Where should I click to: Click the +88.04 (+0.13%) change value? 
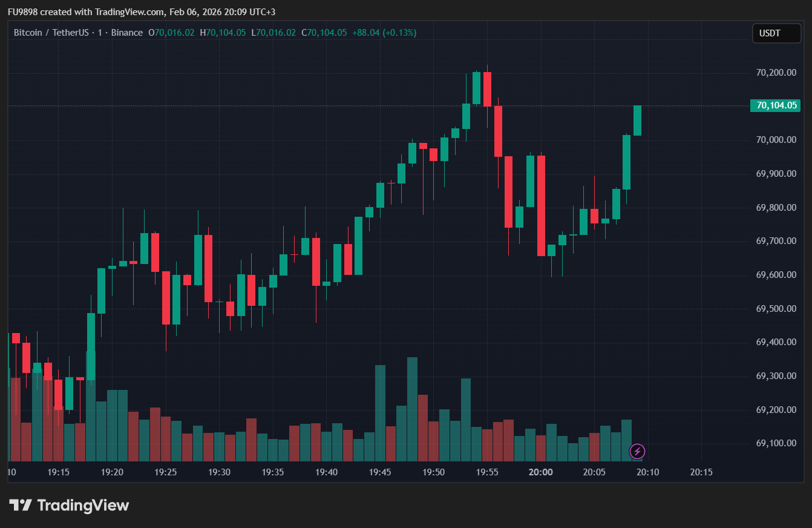(x=384, y=33)
